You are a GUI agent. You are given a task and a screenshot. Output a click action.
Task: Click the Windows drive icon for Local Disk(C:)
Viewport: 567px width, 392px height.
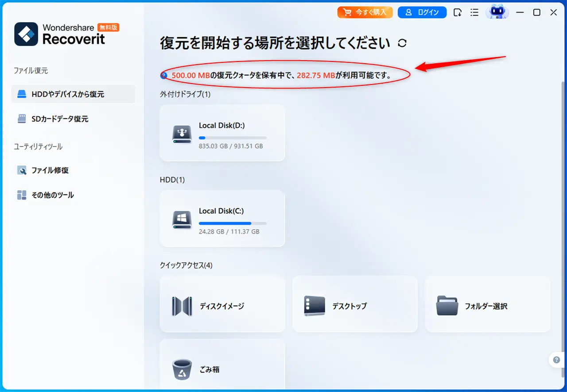[x=182, y=220]
